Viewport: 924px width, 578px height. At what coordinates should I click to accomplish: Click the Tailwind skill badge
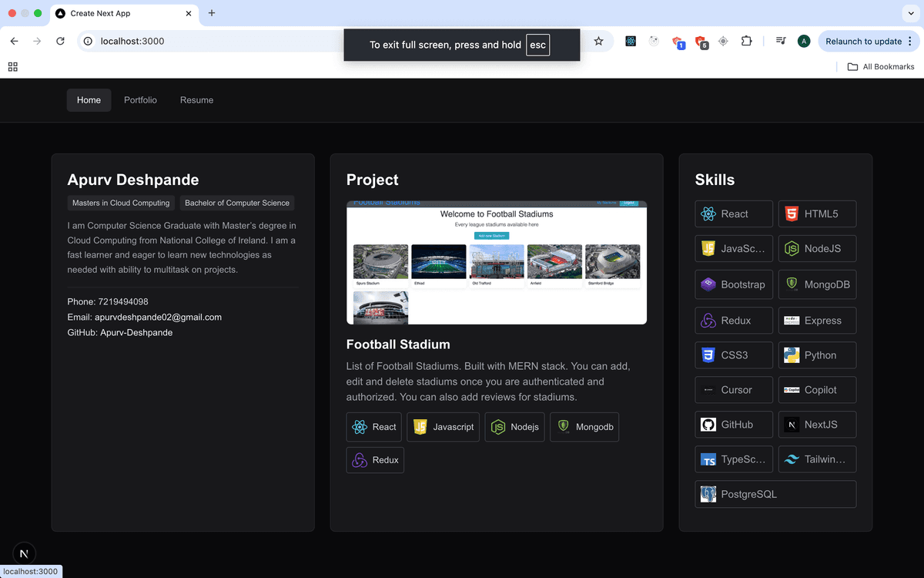[x=817, y=459]
